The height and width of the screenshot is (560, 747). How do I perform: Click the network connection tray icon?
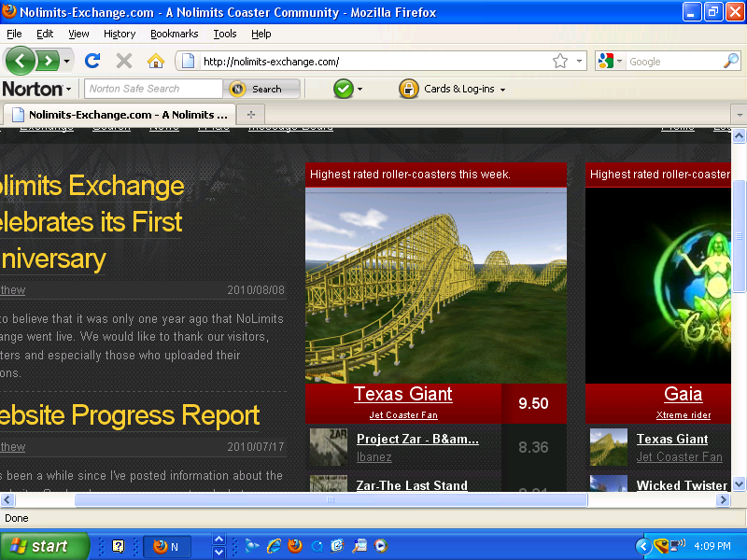pyautogui.click(x=677, y=546)
